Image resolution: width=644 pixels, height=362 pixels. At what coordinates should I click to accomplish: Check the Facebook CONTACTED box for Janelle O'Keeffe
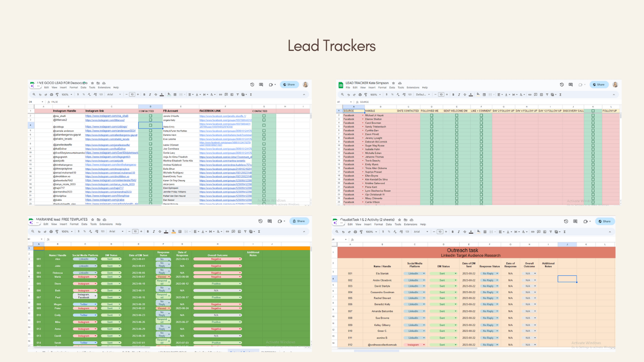264,115
